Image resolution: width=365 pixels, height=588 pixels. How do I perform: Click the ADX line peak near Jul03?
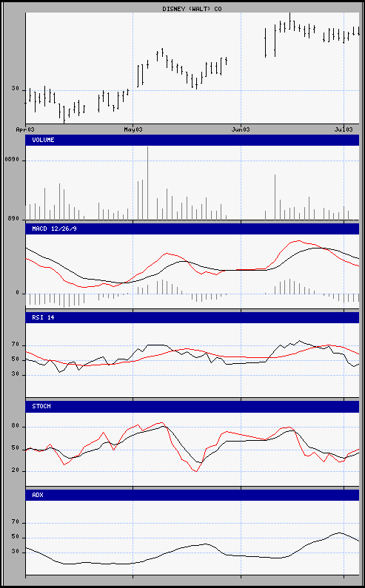[x=339, y=533]
